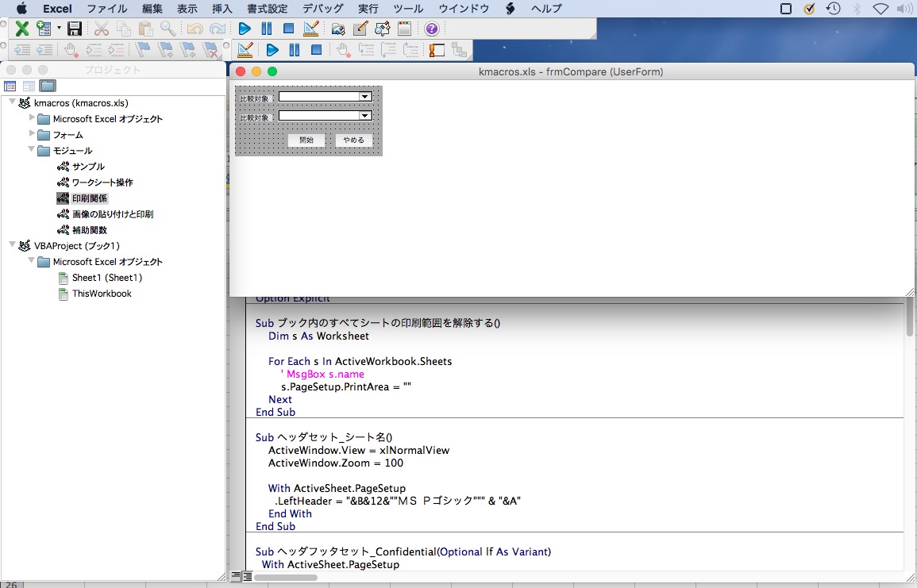Viewport: 917px width, 588px height.
Task: Toggle Folders view in Project panel
Action: click(x=48, y=86)
